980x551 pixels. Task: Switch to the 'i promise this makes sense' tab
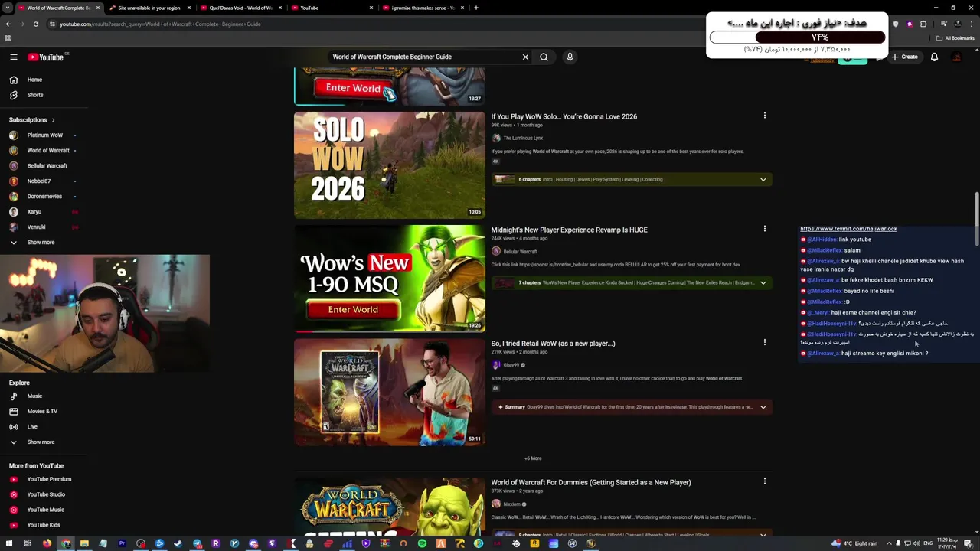(x=423, y=8)
